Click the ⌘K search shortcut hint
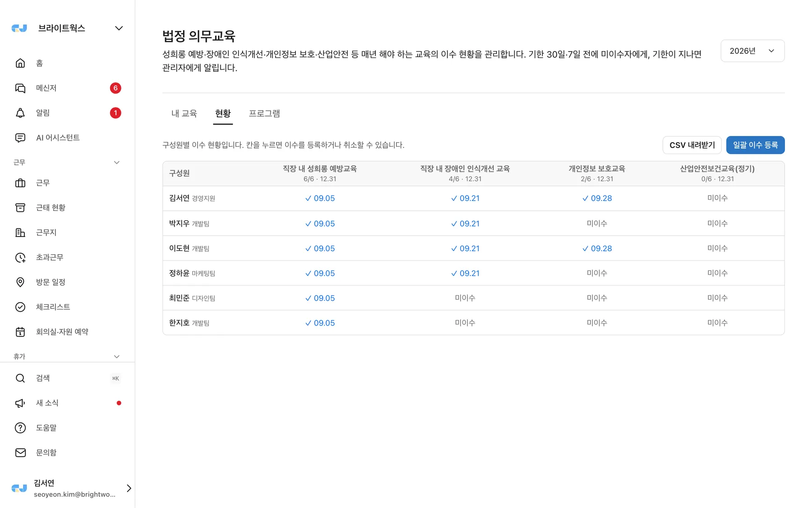Screen dimensions: 812x508 115,378
